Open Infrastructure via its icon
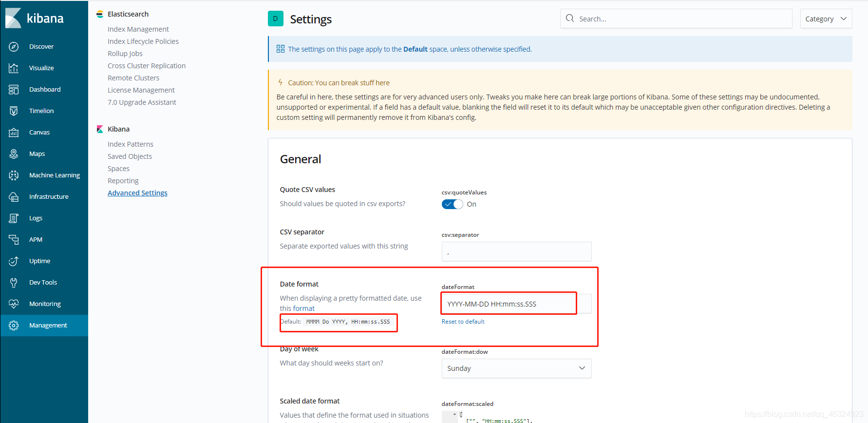868x423 pixels. pyautogui.click(x=14, y=197)
